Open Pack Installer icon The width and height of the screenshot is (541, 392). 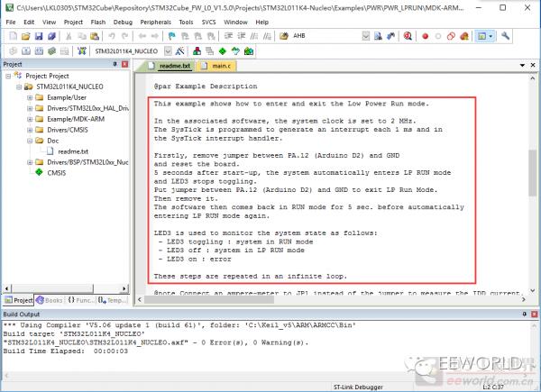point(249,51)
